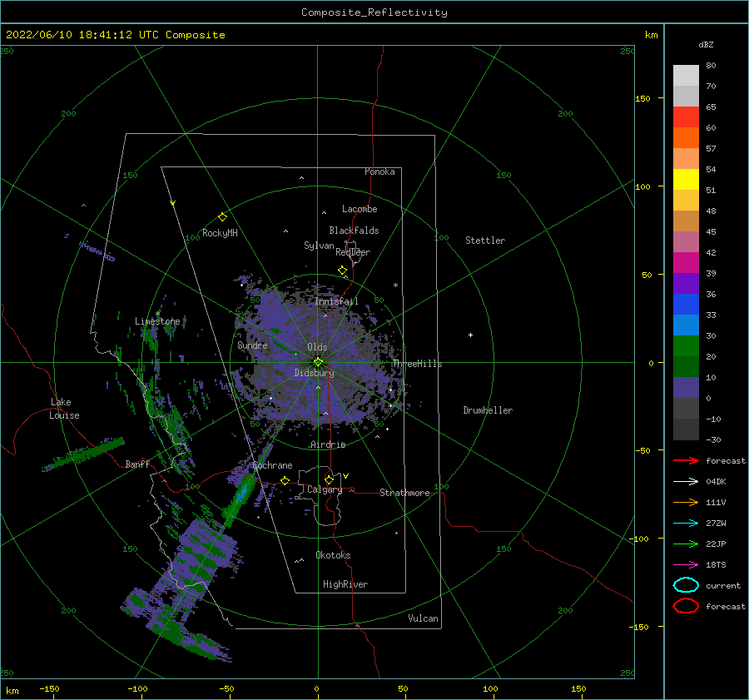This screenshot has height=700, width=749.
Task: Click the Composite_Reflectivity title text
Action: coord(374,12)
